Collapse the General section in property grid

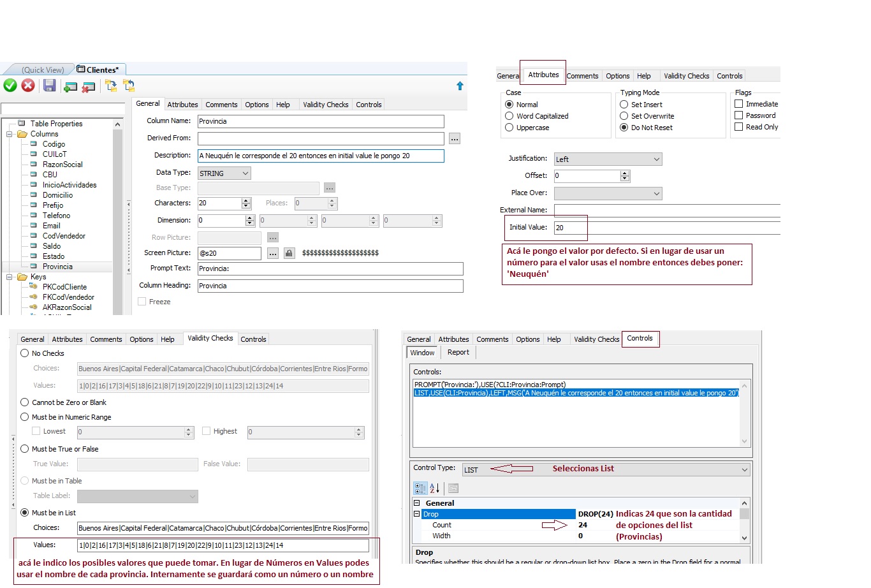[x=417, y=503]
